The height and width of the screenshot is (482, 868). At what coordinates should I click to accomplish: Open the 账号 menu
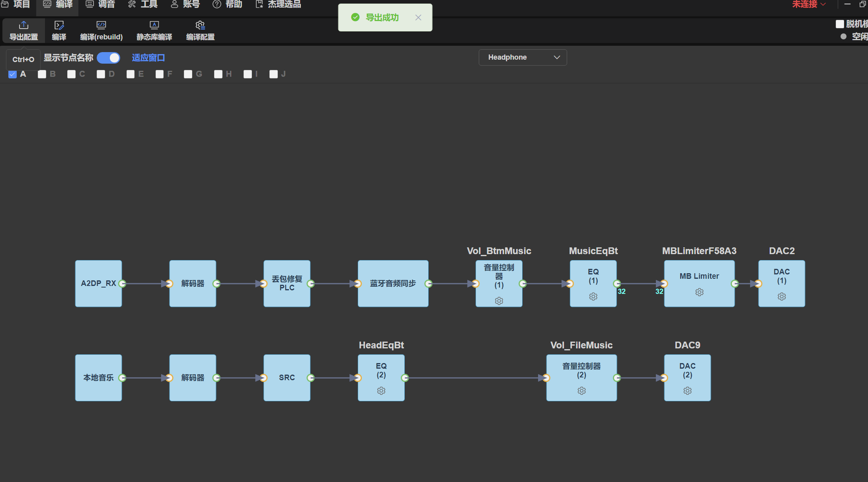tap(185, 4)
